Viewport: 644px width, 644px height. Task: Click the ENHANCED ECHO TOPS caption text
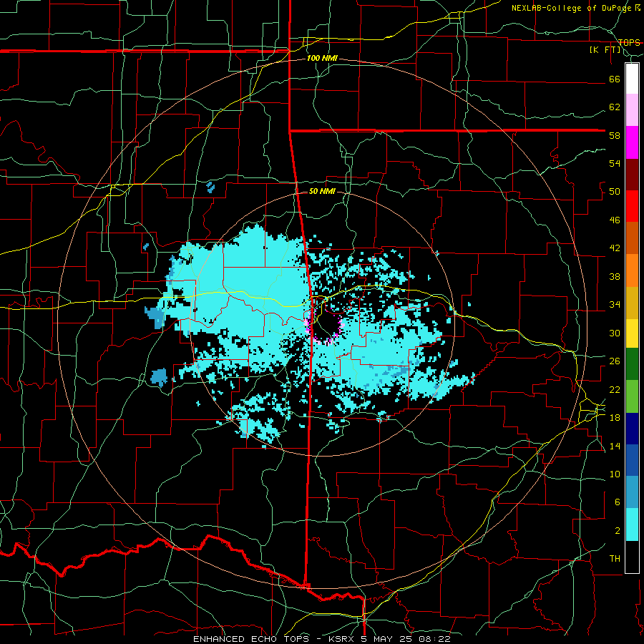click(251, 639)
